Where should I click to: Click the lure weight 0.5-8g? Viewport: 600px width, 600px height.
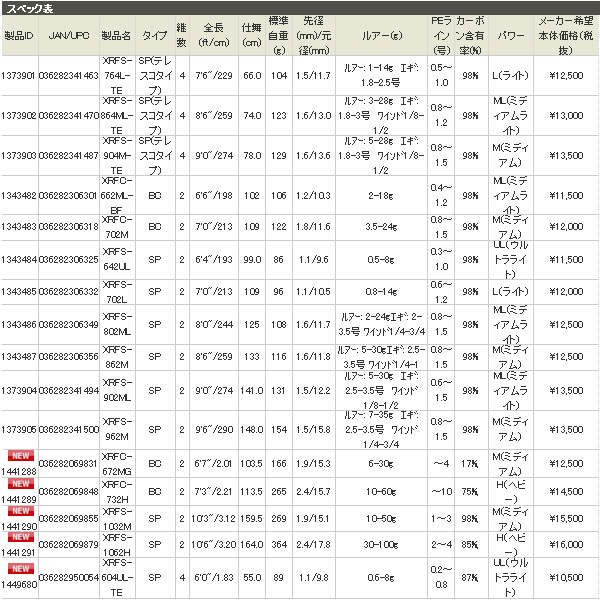[x=381, y=260]
